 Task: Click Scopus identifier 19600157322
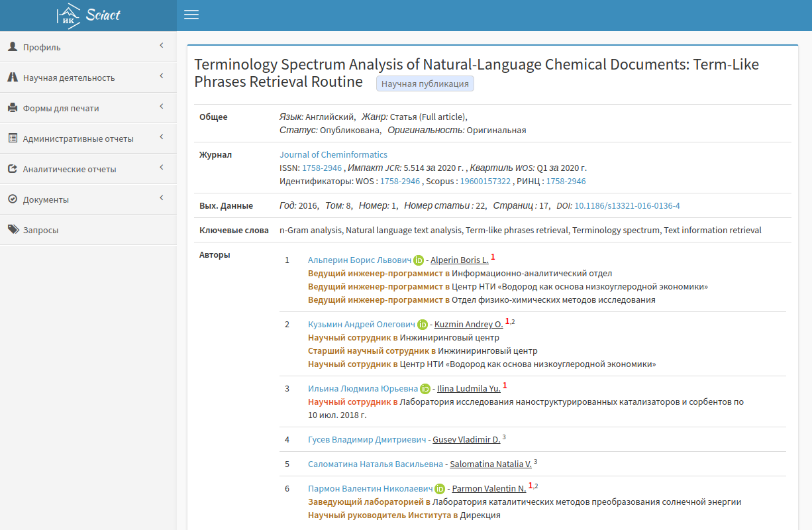point(485,181)
